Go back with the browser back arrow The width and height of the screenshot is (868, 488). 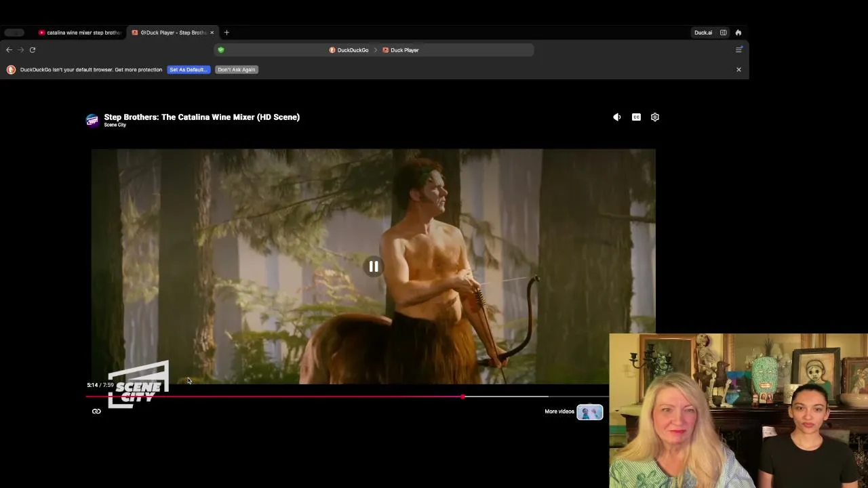tap(9, 49)
